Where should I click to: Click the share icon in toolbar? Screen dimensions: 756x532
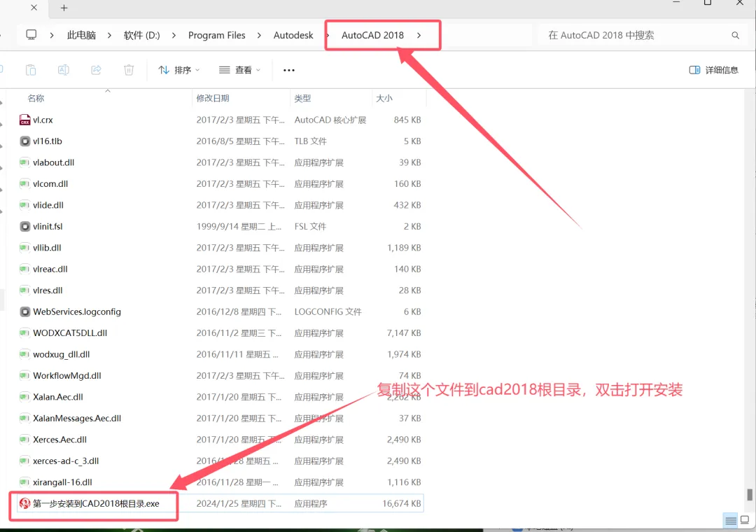[x=97, y=70]
